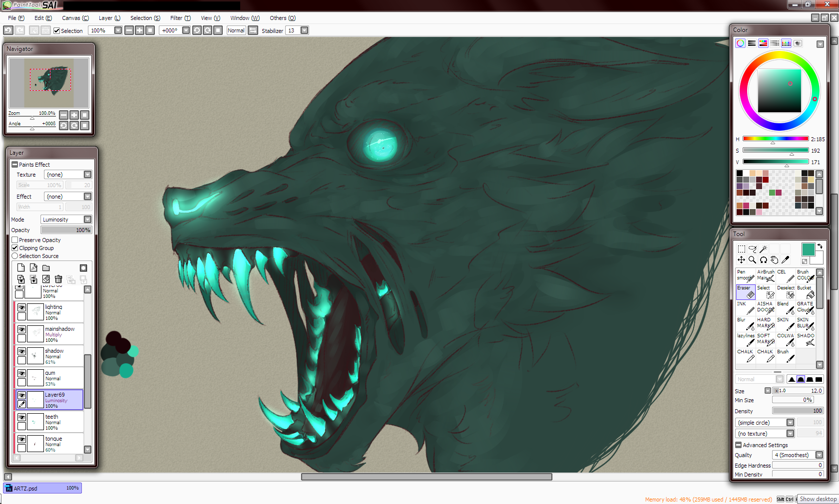Open the Canvas menu

coord(75,18)
